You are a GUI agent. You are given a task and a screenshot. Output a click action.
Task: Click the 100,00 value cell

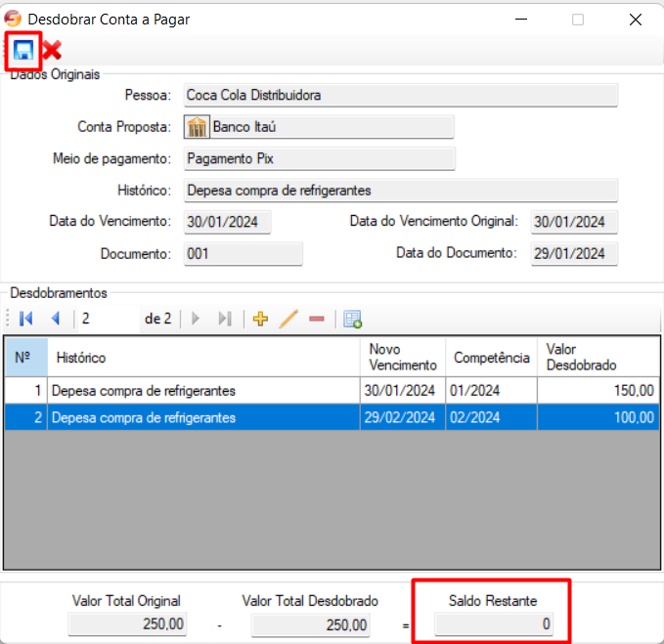tap(598, 417)
